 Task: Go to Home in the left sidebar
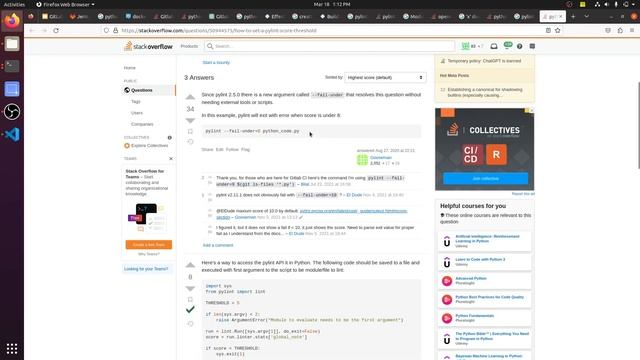pyautogui.click(x=130, y=68)
